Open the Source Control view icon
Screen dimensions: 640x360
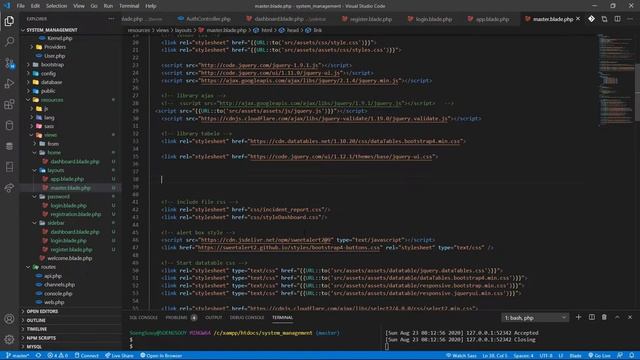(9, 62)
